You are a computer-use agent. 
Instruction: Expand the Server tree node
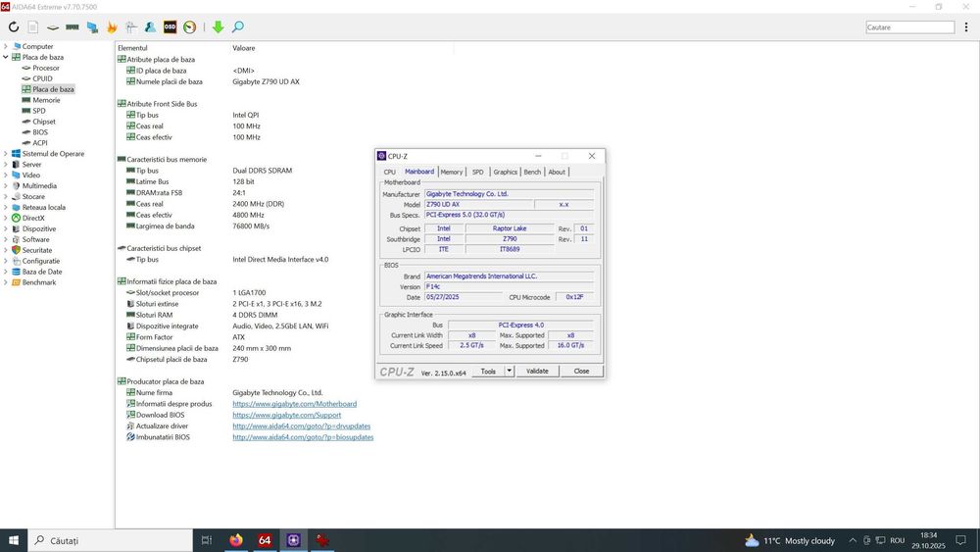point(6,165)
